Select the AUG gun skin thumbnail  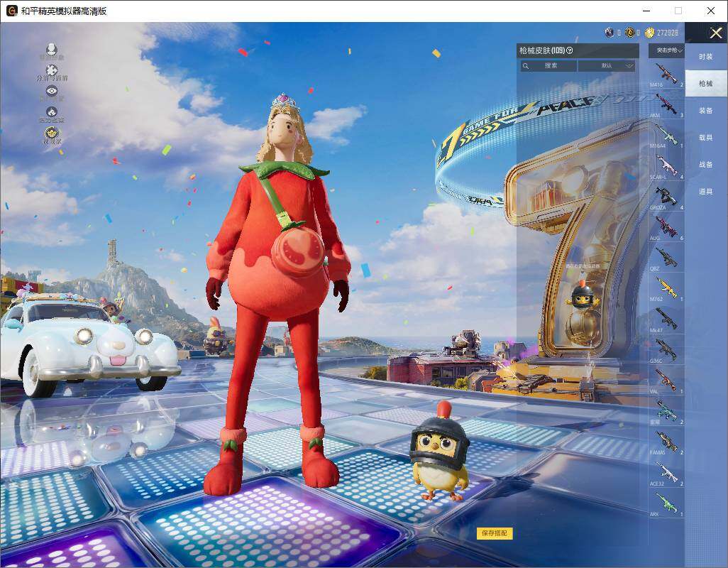[666, 226]
